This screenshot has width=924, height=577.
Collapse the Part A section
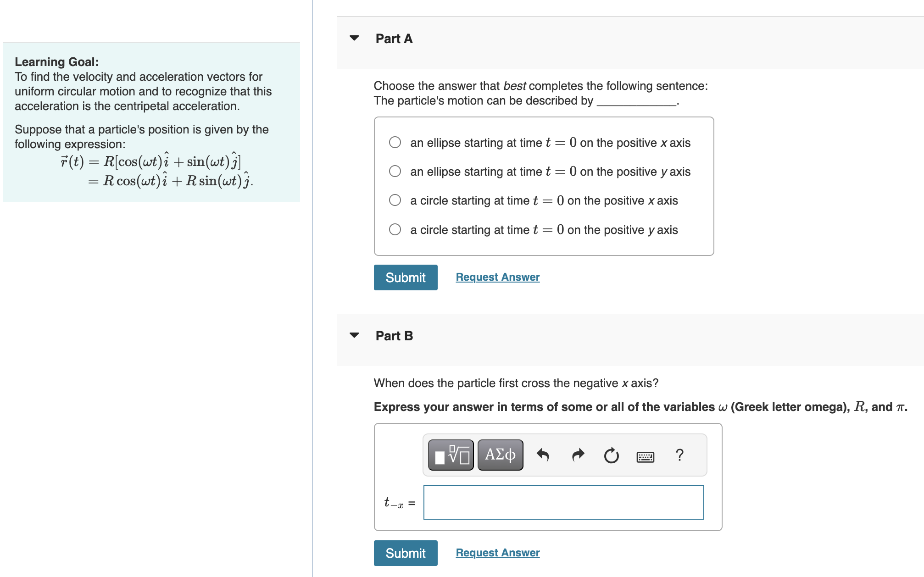[354, 39]
